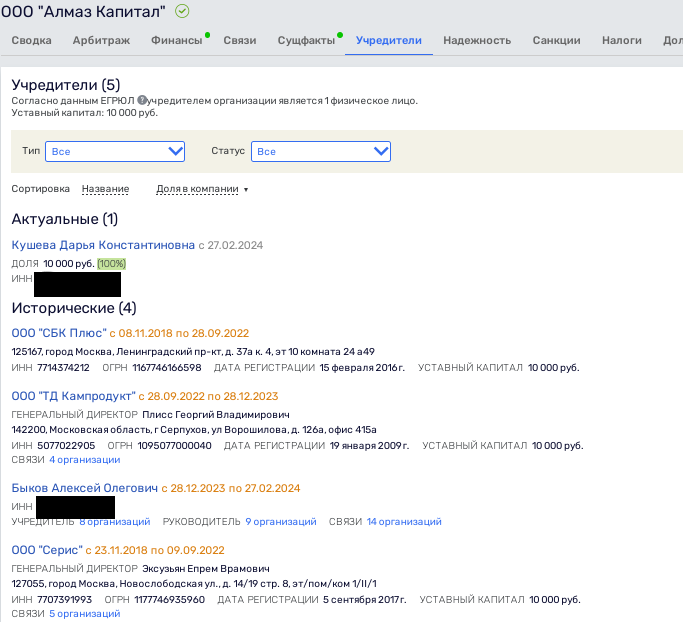The height and width of the screenshot is (622, 683).
Task: Click the green verified checkmark icon
Action: (182, 11)
